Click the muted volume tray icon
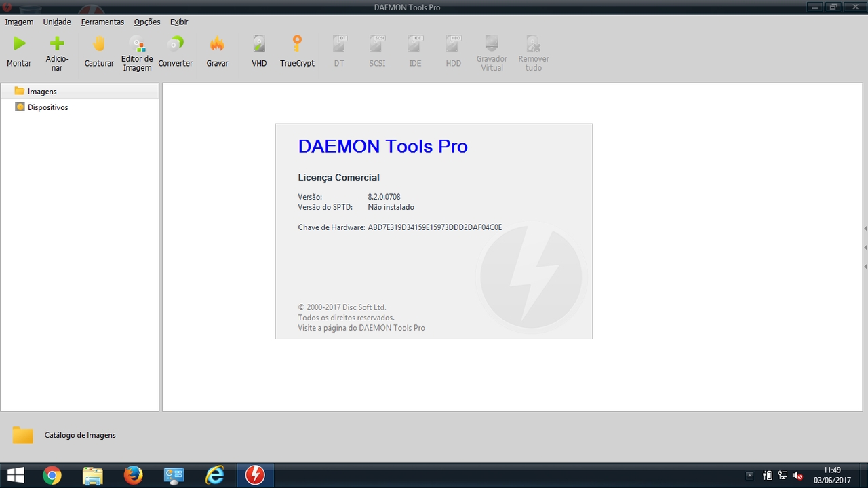 click(798, 475)
